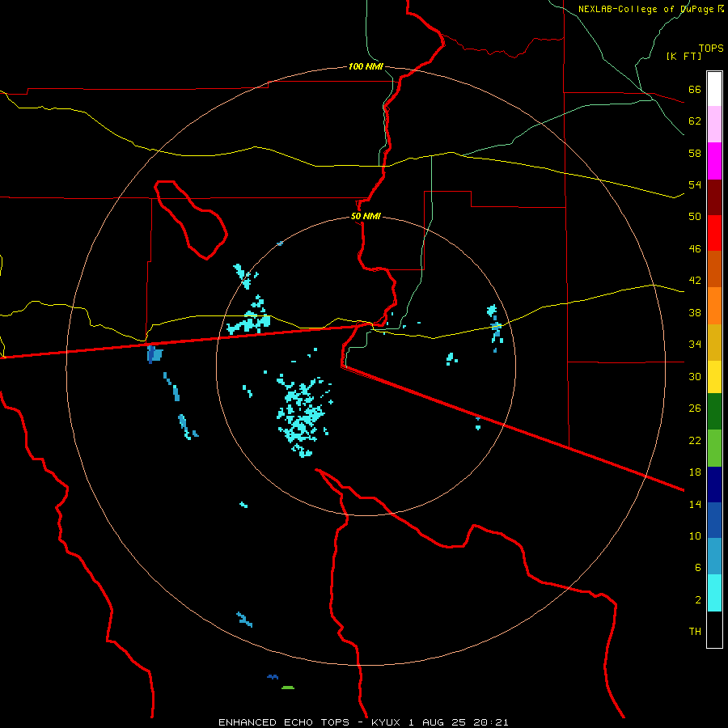
Task: Click the legend value 62
Action: point(695,121)
